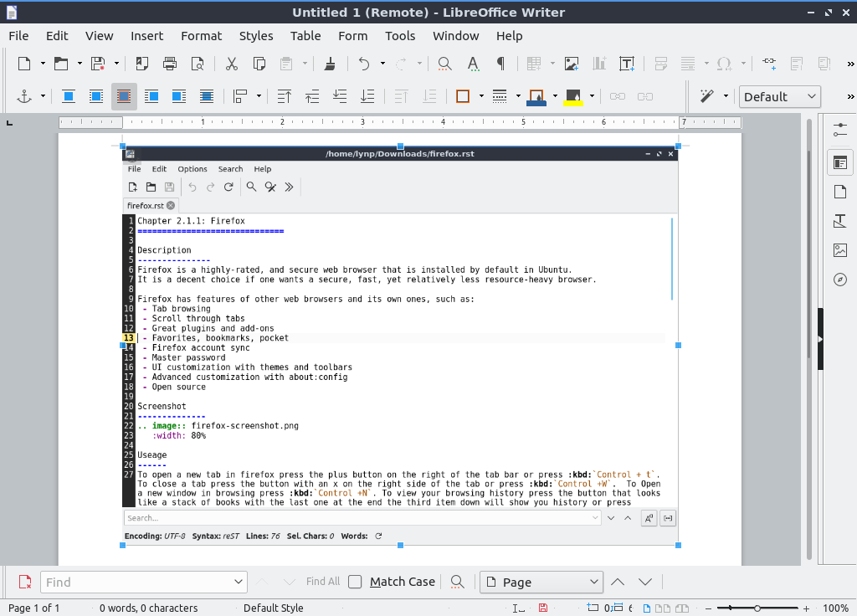Click the Clone Formatting paintbrush icon
The height and width of the screenshot is (616, 857).
point(330,64)
